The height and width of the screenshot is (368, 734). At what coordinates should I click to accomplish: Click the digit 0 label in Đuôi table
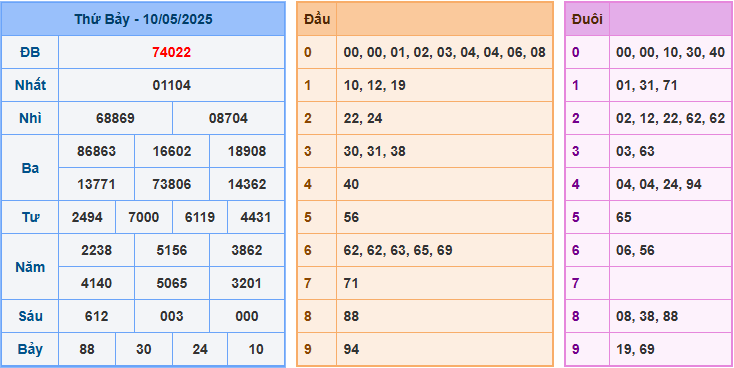pos(576,52)
